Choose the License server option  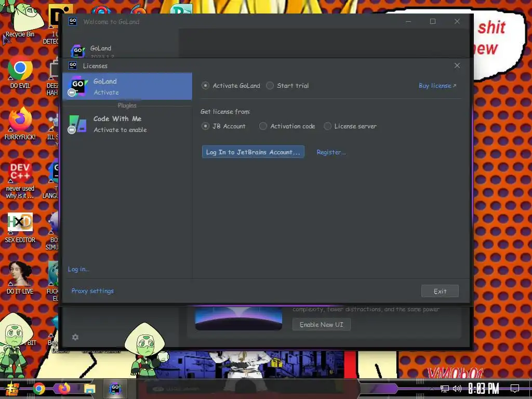pos(327,126)
